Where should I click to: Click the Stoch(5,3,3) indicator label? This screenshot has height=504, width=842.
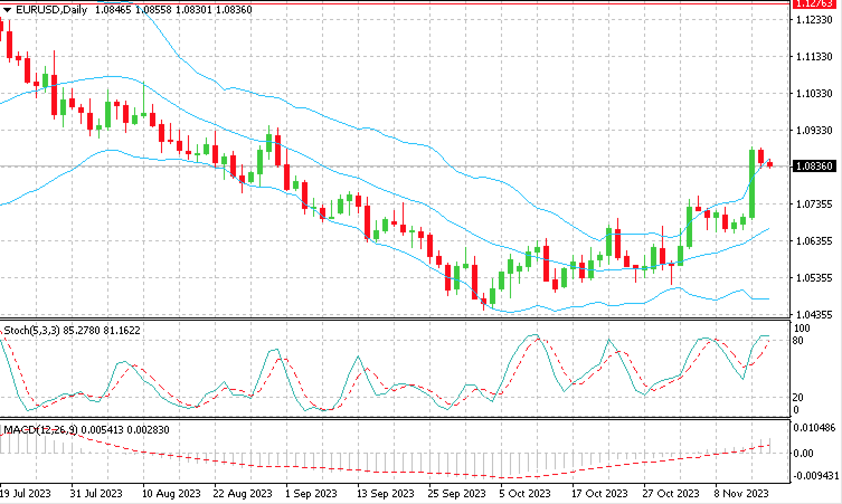point(32,330)
